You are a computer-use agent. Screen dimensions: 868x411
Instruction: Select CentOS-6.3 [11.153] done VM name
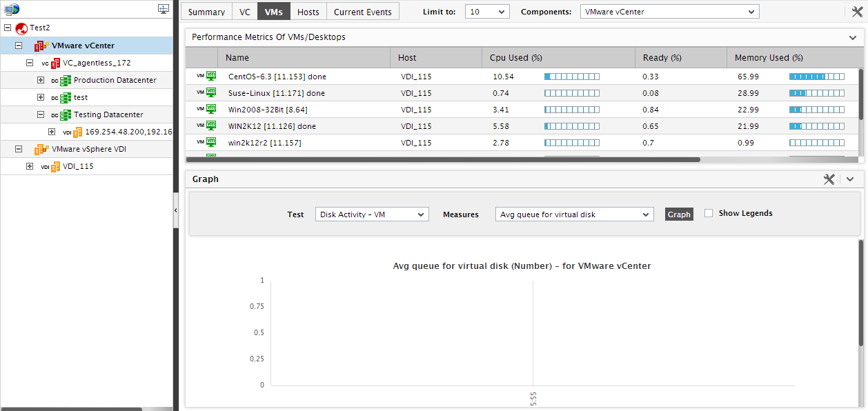pyautogui.click(x=277, y=77)
